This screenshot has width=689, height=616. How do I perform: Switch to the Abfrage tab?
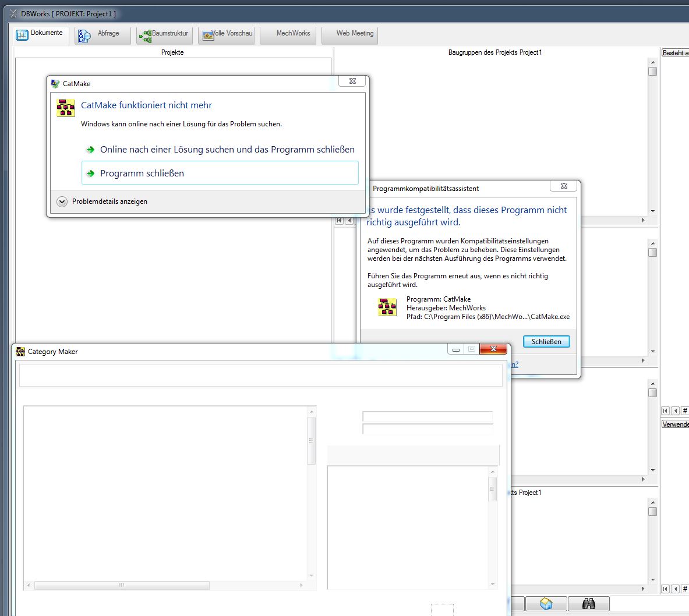pos(103,34)
